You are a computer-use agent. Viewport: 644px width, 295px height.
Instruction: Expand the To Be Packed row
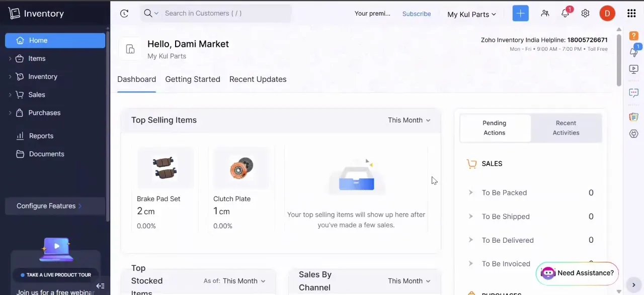(x=471, y=192)
